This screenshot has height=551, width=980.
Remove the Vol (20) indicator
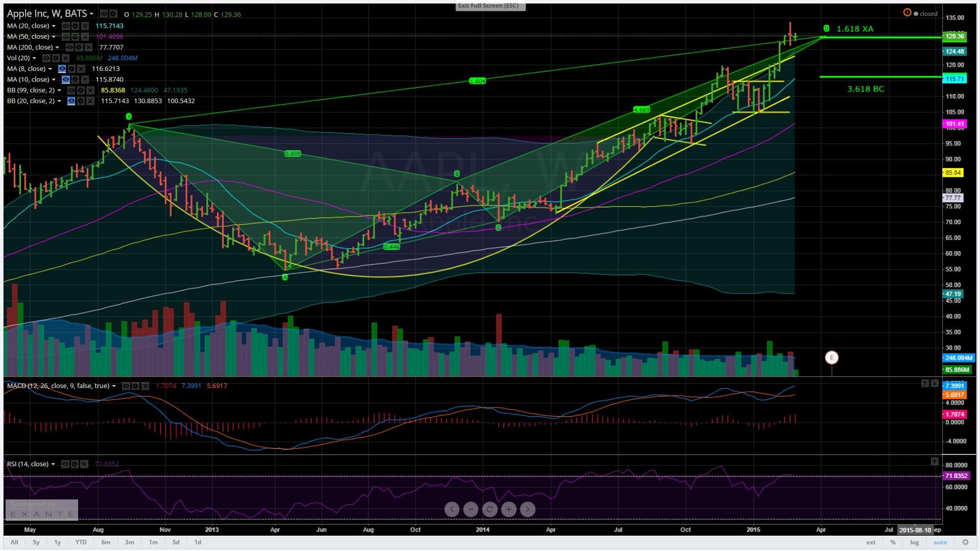66,58
